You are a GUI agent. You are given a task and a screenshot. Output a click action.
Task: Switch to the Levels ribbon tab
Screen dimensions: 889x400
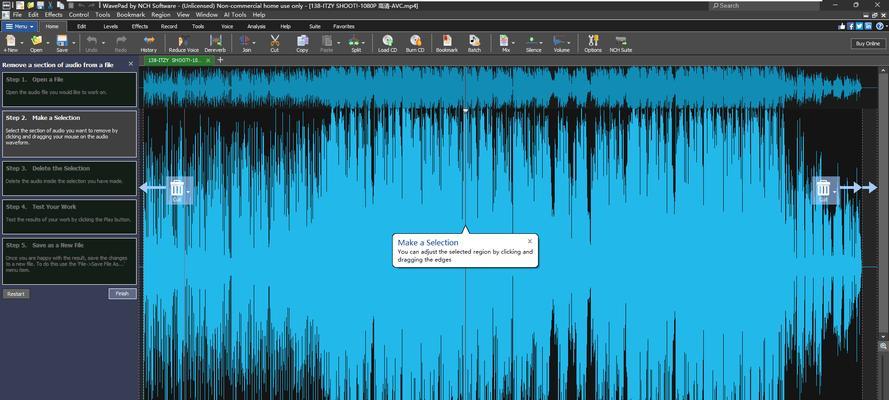(111, 26)
